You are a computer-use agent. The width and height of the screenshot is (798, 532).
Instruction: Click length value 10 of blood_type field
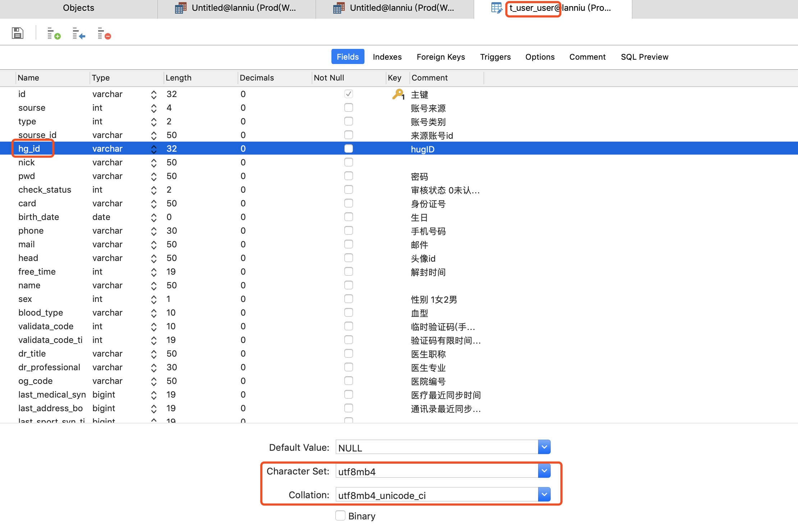click(x=171, y=313)
